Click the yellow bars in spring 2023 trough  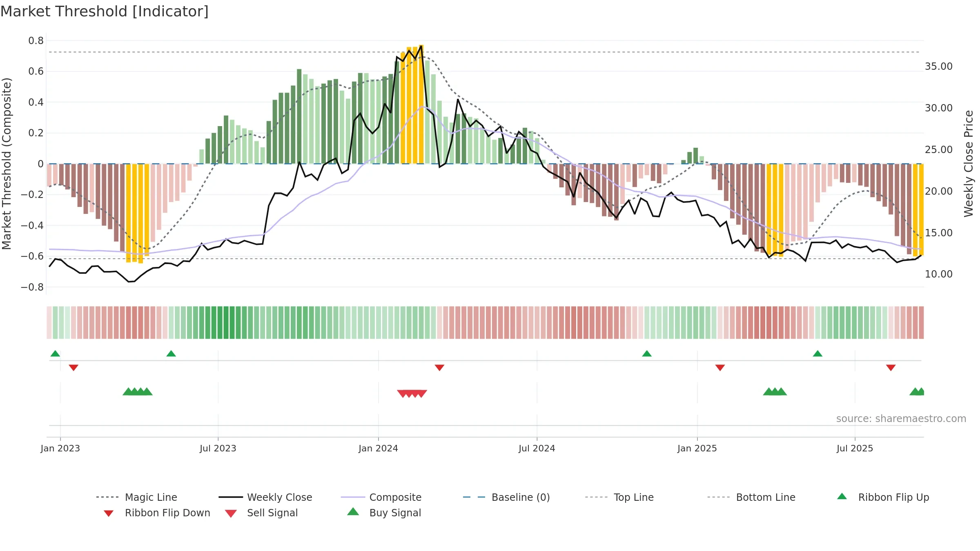click(x=138, y=213)
